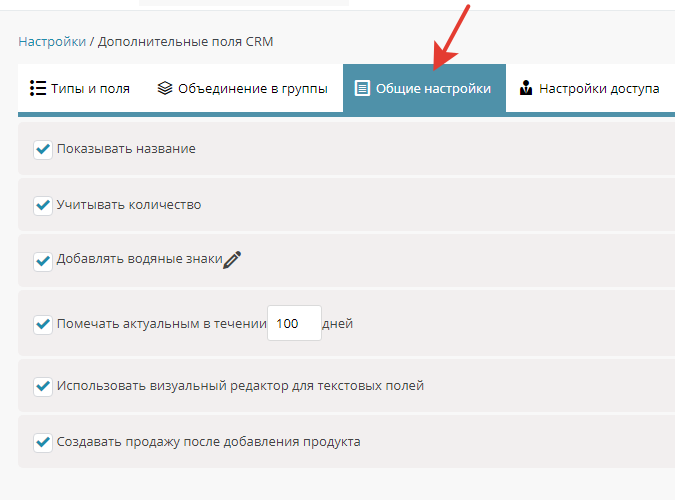Image resolution: width=675 pixels, height=500 pixels.
Task: Open the Объединение в группы tab
Action: [242, 88]
